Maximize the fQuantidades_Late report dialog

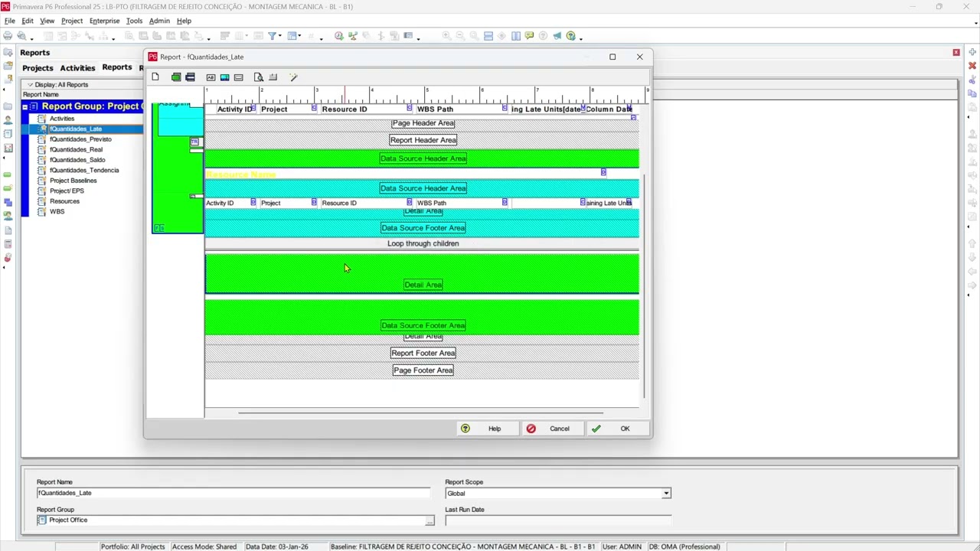point(612,57)
